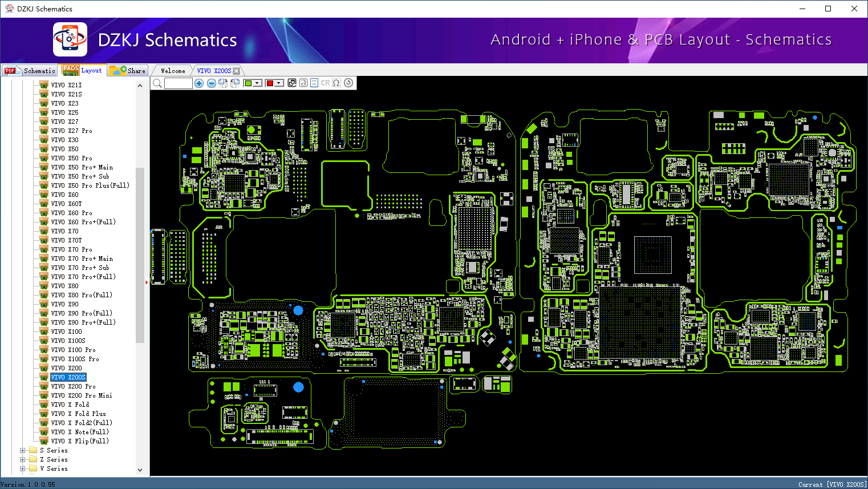The image size is (868, 489).
Task: Click the PADS icon beside VIVO X80
Action: (44, 286)
